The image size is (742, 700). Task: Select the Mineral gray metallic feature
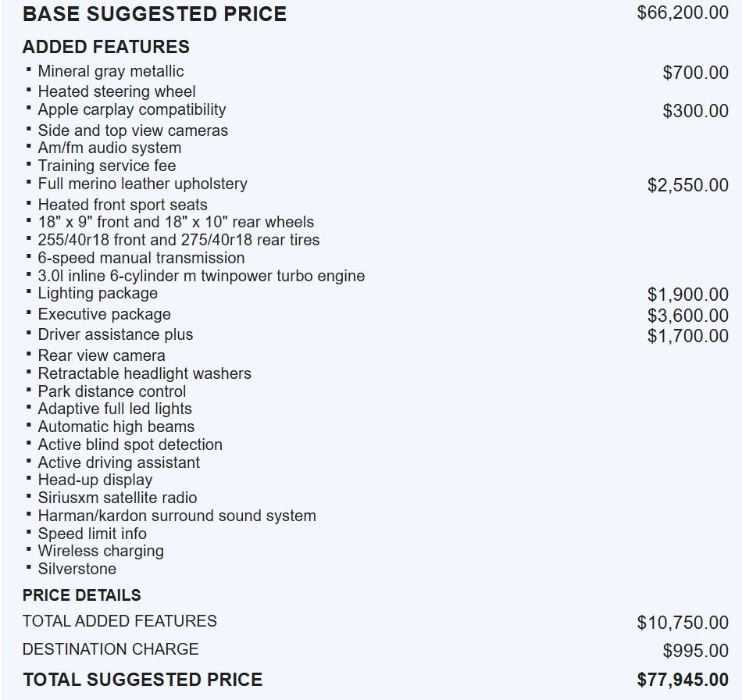pos(110,71)
